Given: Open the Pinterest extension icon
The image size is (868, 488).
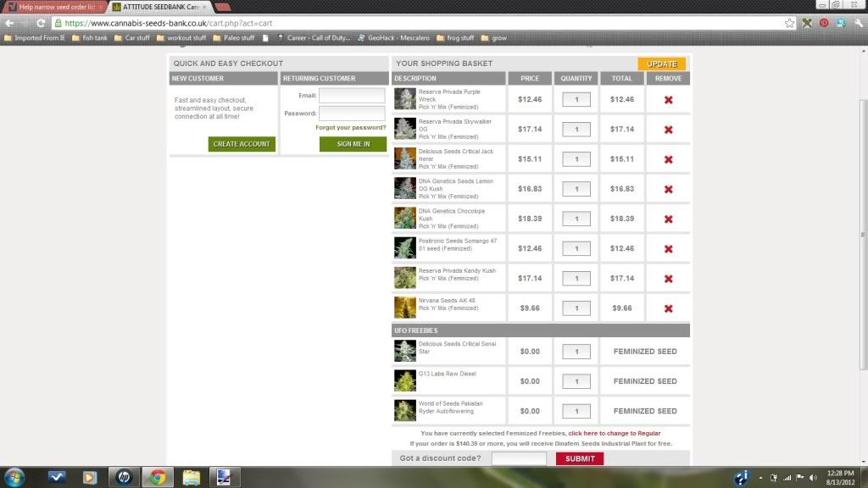Looking at the screenshot, I should (824, 23).
